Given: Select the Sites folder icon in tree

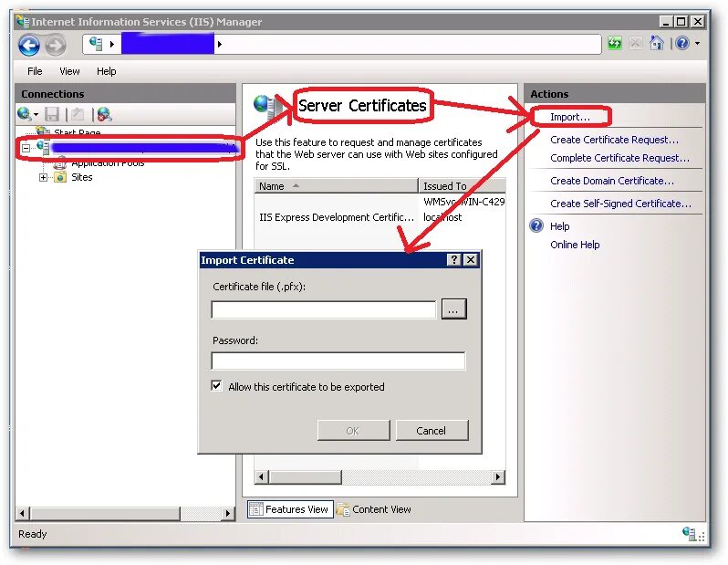Looking at the screenshot, I should (60, 177).
